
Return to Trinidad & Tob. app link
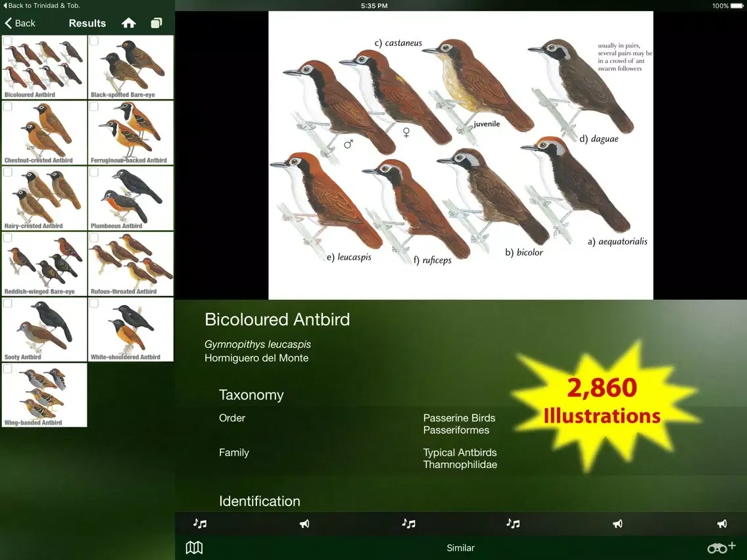click(41, 5)
